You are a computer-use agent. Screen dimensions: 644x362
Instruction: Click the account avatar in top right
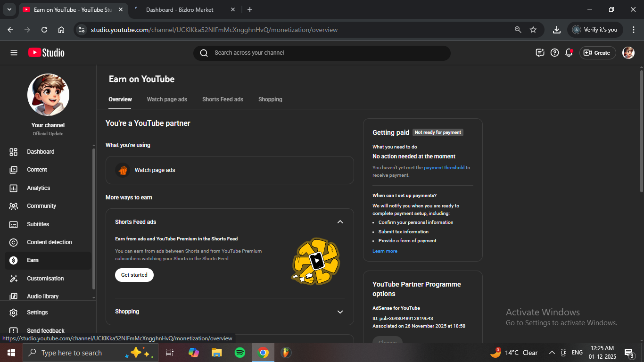[x=628, y=53]
